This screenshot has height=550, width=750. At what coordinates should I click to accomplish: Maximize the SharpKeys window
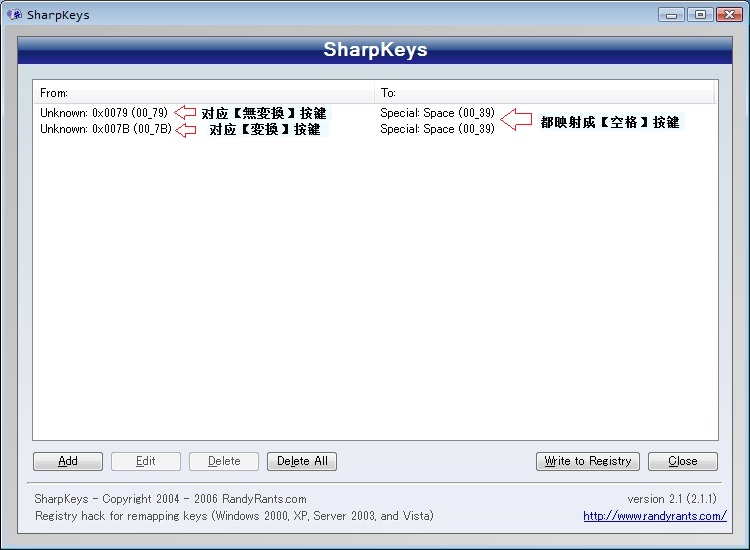click(x=700, y=15)
